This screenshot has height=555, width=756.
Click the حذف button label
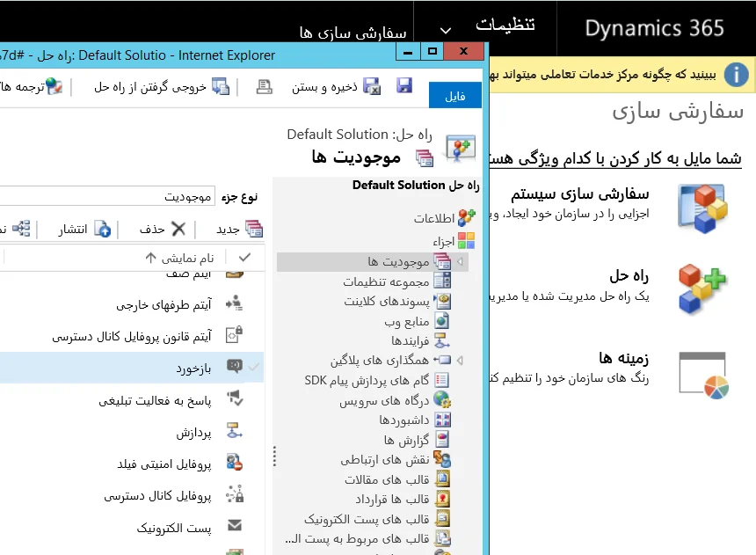click(x=152, y=230)
